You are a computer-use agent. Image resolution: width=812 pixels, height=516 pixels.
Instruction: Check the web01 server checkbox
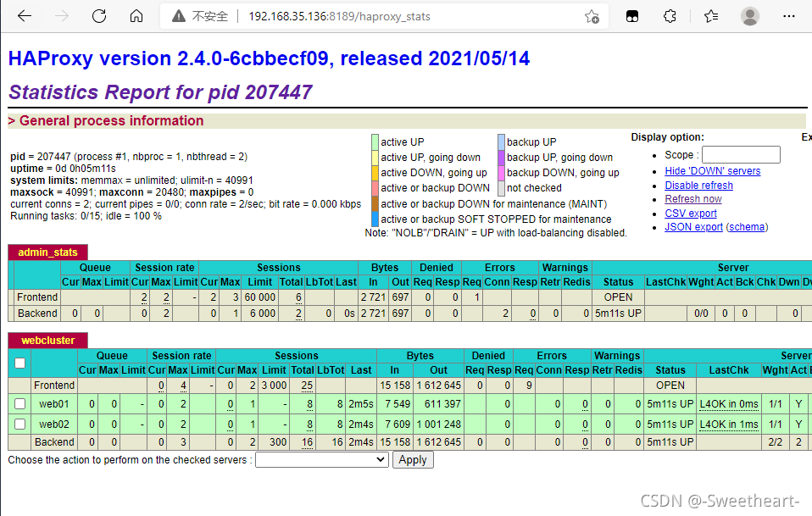19,403
